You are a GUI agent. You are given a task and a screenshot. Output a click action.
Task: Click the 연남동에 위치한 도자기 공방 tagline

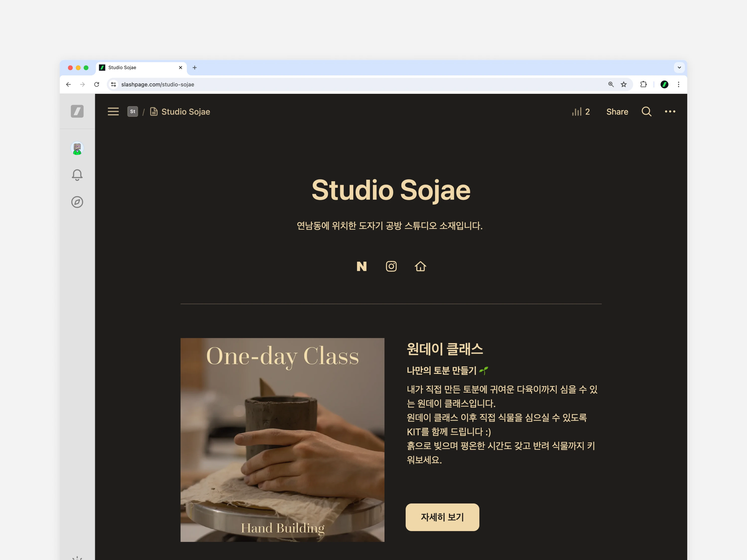[x=389, y=225]
